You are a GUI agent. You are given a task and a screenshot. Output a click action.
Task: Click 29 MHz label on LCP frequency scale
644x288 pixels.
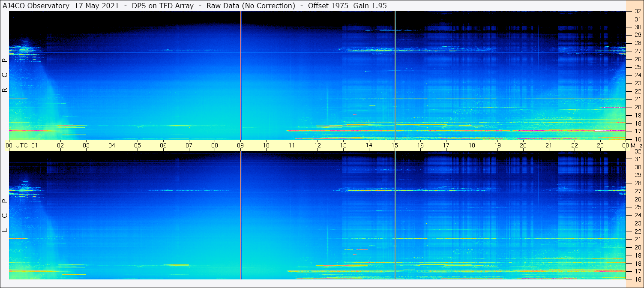pyautogui.click(x=637, y=175)
